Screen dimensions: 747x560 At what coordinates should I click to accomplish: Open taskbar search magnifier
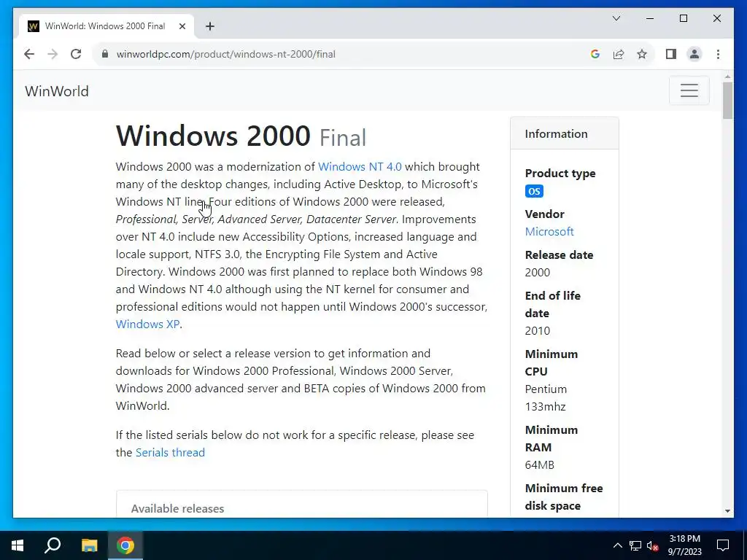click(53, 545)
